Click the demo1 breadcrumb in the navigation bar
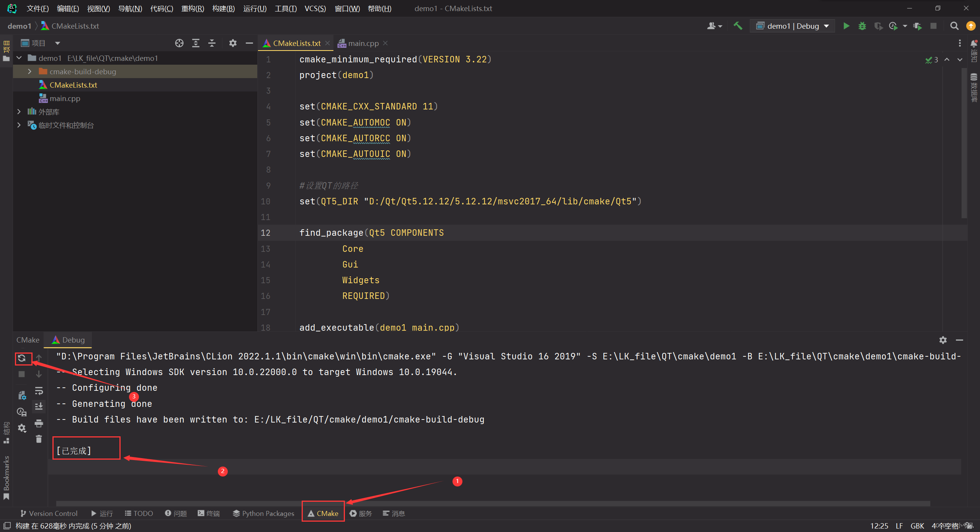This screenshot has height=532, width=980. coord(20,26)
